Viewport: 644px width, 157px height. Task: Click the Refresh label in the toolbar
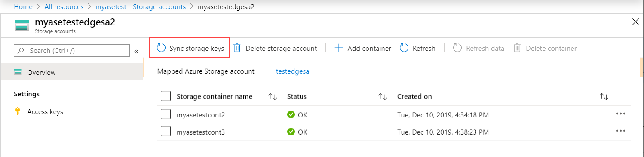[x=424, y=49]
